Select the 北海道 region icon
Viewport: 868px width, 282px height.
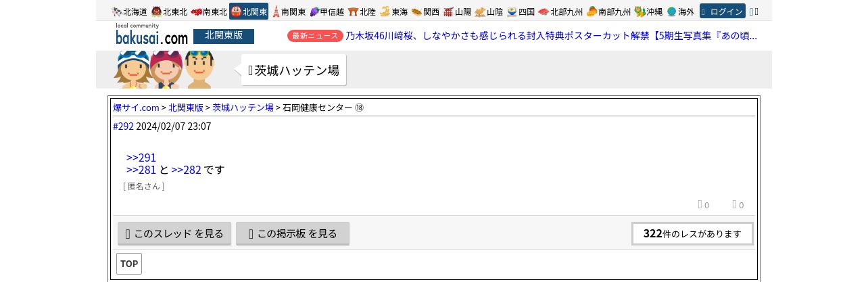[129, 11]
